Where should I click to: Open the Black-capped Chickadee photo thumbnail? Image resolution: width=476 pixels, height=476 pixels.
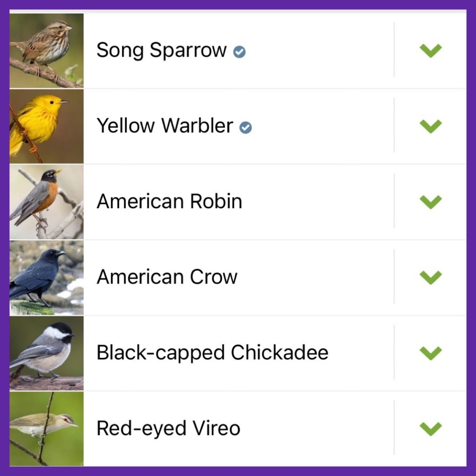coord(46,353)
